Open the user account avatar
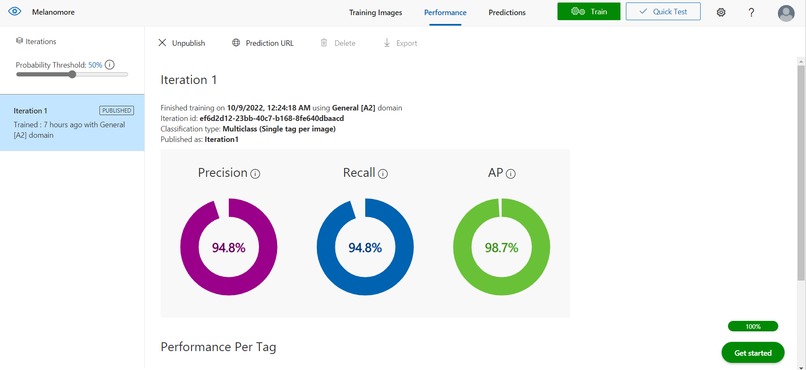806x370 pixels. pyautogui.click(x=786, y=13)
